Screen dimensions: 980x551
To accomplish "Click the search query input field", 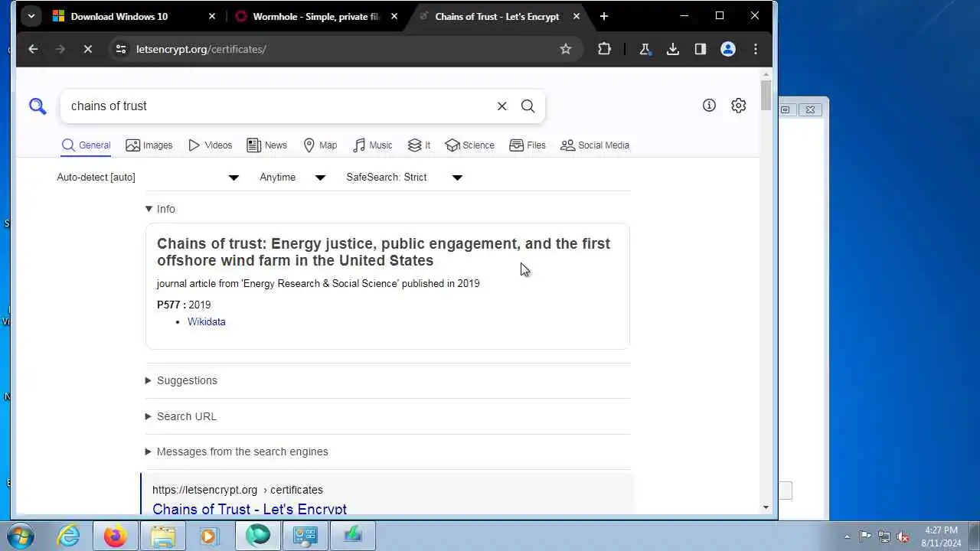I will pyautogui.click(x=279, y=106).
